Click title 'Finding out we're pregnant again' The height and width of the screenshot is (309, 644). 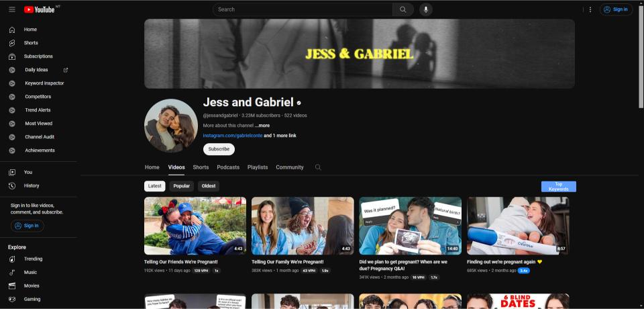(504, 262)
